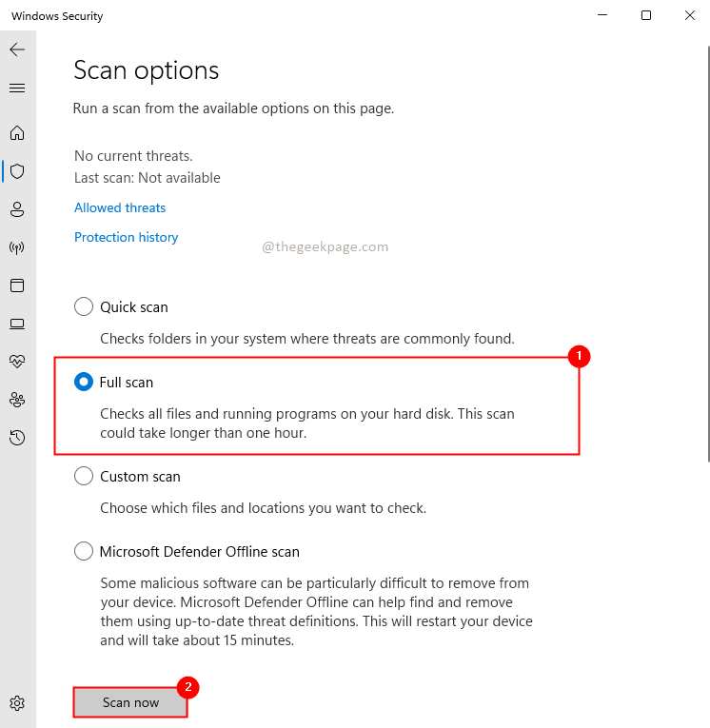710x728 pixels.
Task: Select the Custom scan radio button
Action: [84, 476]
